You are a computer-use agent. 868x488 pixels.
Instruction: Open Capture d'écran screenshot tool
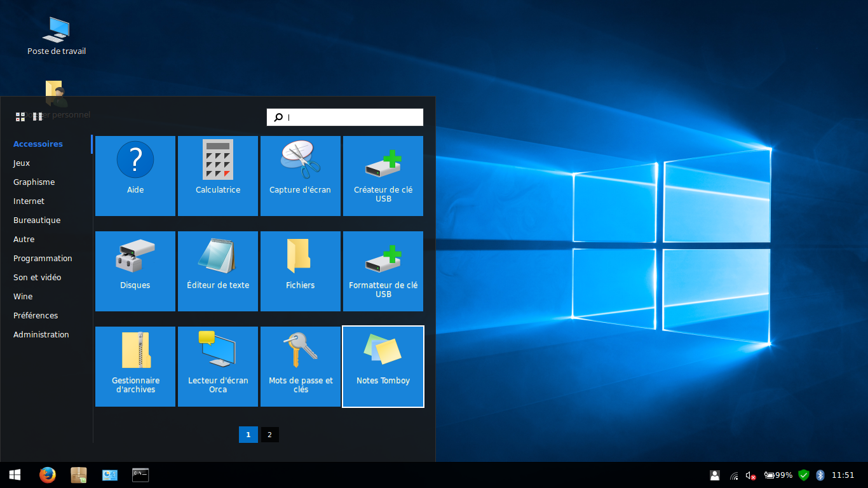[x=301, y=176]
